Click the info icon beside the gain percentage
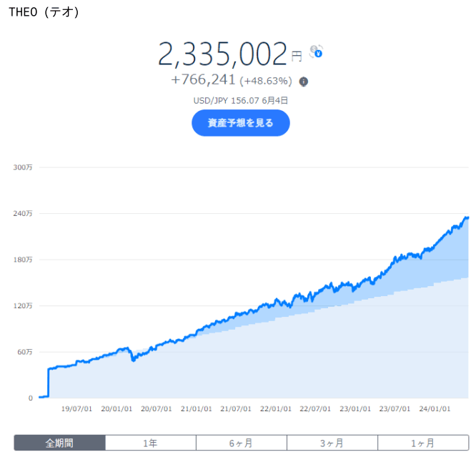Image resolution: width=476 pixels, height=457 pixels. 304,82
